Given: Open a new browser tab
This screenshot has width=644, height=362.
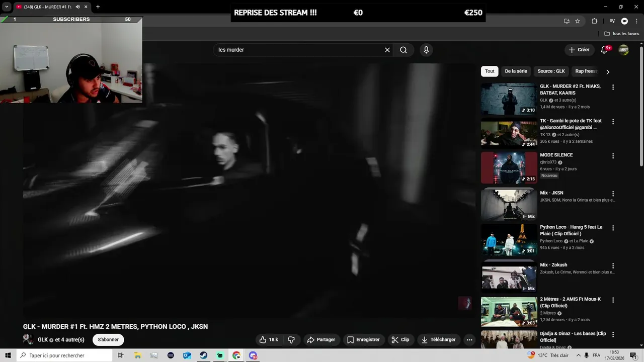Looking at the screenshot, I should tap(98, 7).
